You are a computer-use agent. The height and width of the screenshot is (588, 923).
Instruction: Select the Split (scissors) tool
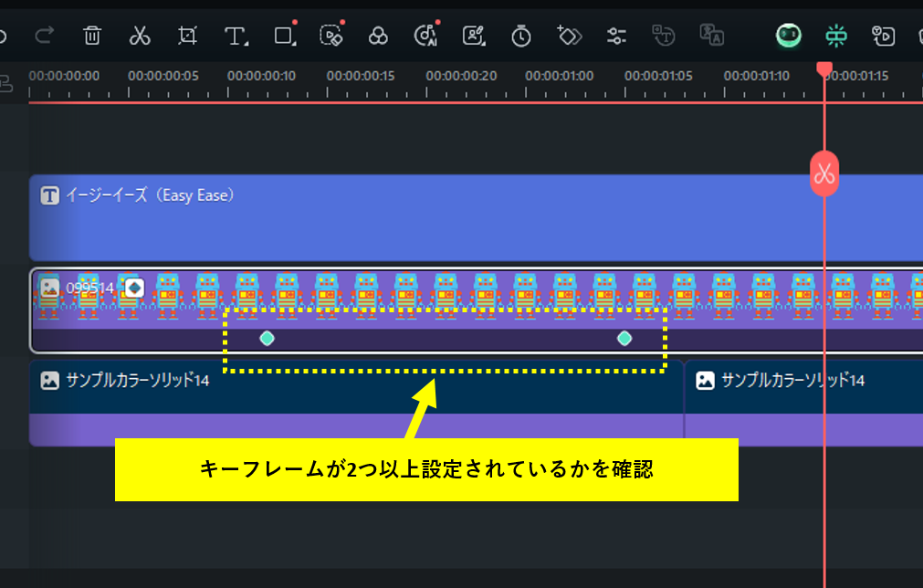tap(139, 37)
